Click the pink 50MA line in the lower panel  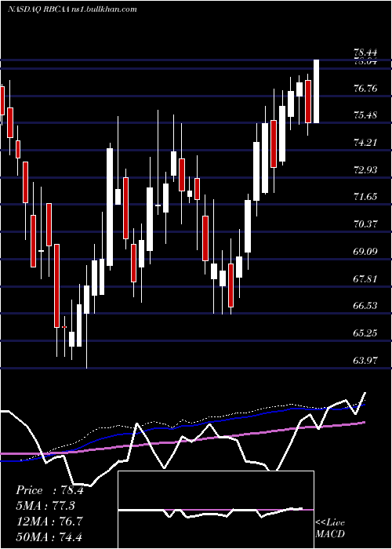point(182,441)
